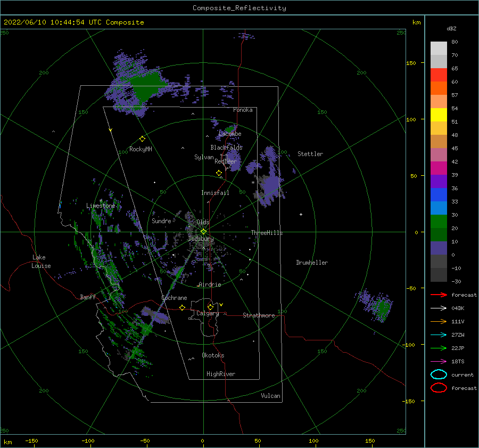Select the cyan 27ZW arrow icon
The height and width of the screenshot is (448, 479).
[439, 335]
